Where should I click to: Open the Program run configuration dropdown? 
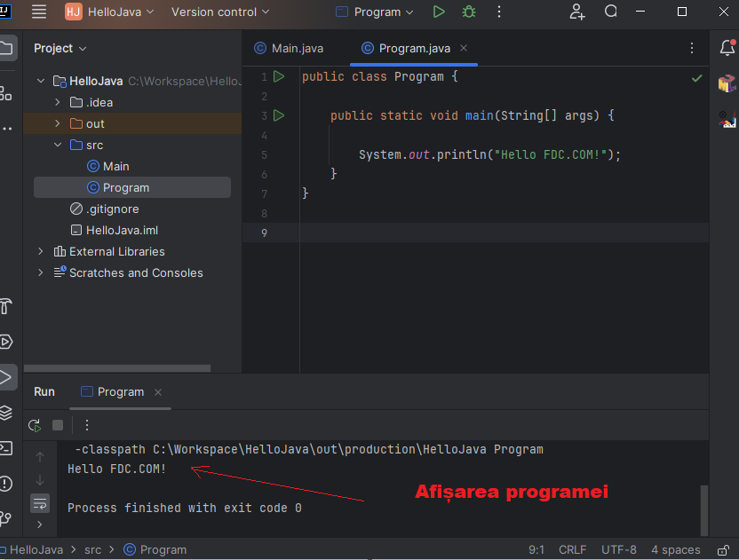(x=375, y=12)
